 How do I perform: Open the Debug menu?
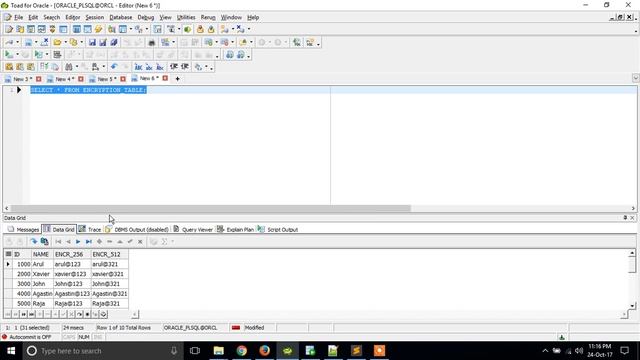pyautogui.click(x=146, y=18)
